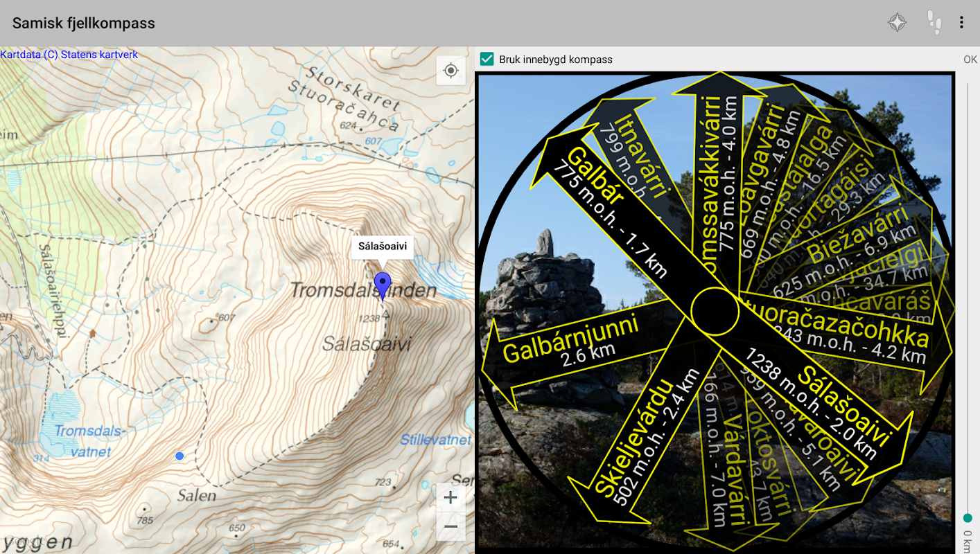Open the compass rose icon in toolbar
980x554 pixels.
point(898,23)
